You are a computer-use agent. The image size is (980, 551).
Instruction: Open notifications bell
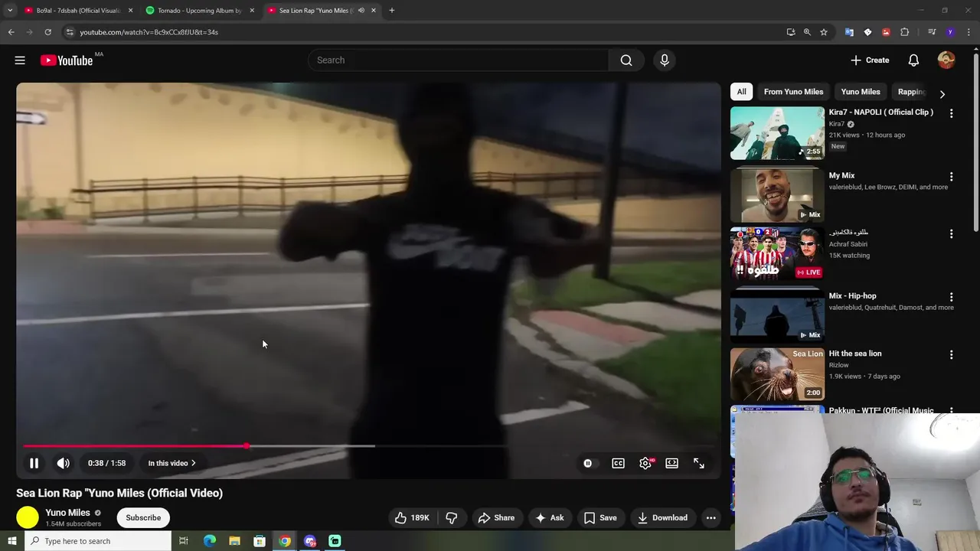point(913,60)
